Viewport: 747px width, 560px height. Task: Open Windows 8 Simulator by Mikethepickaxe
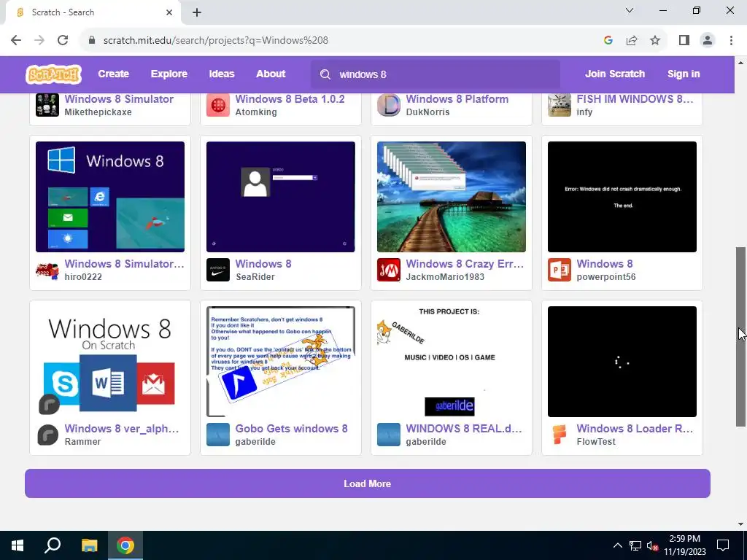click(119, 99)
